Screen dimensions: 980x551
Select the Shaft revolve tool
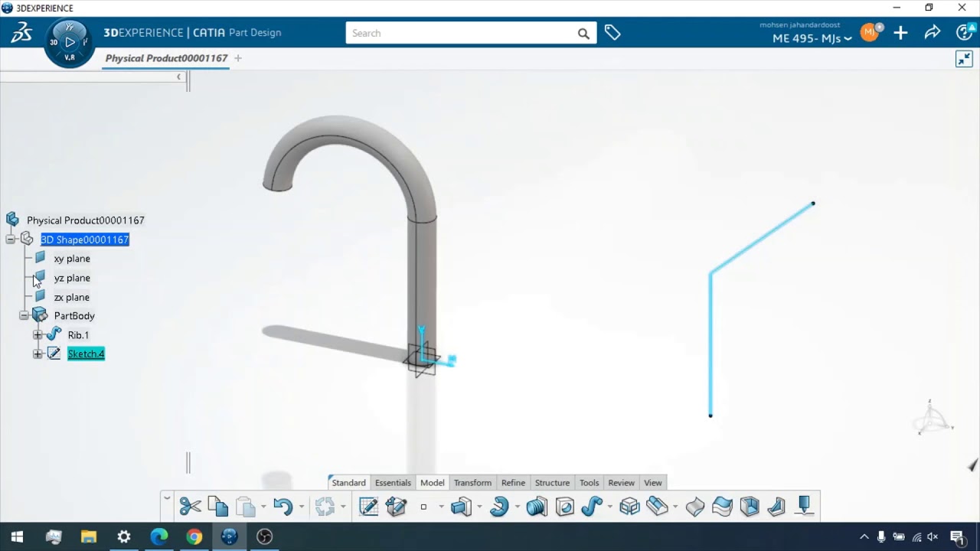(499, 506)
